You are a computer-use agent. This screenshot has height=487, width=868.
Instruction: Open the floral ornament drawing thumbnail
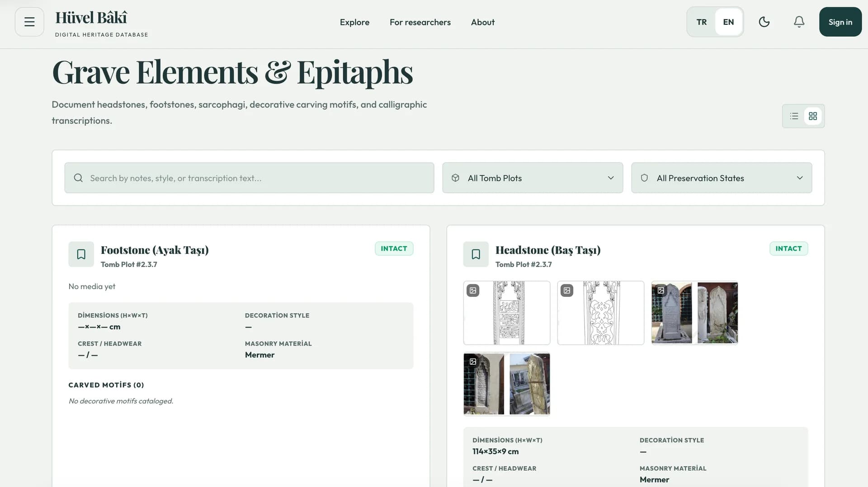coord(601,313)
